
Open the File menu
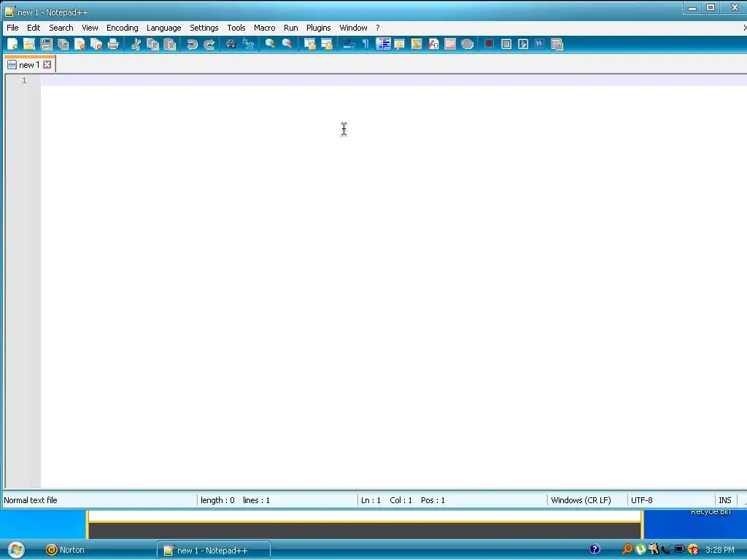point(12,28)
